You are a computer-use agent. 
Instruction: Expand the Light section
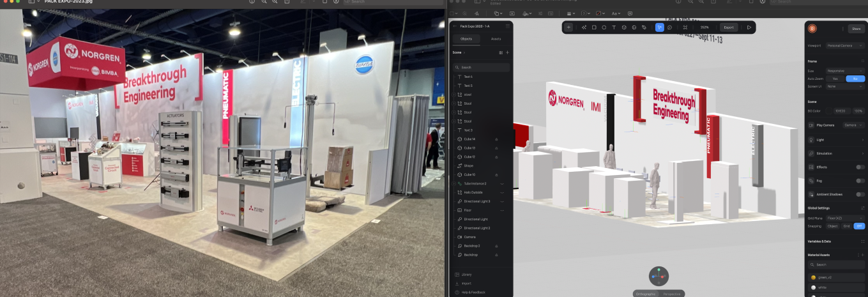862,139
